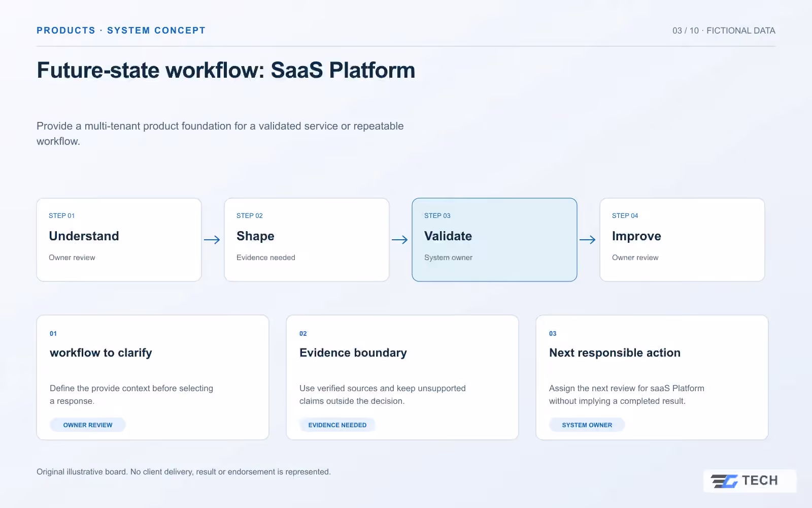Click the 'STEP 01' label
Screen dimensions: 812x508
pyautogui.click(x=62, y=215)
